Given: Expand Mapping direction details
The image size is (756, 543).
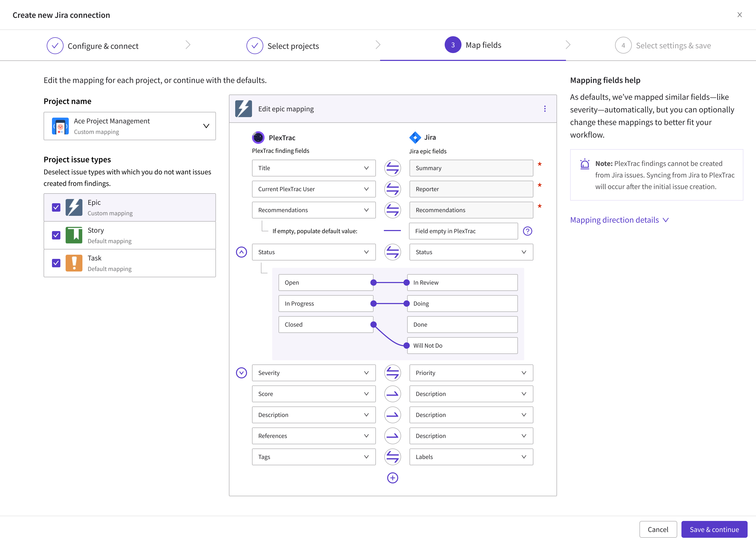Looking at the screenshot, I should tap(619, 220).
